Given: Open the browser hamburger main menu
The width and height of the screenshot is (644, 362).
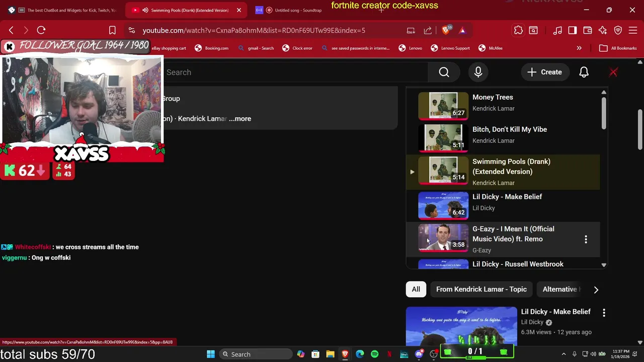Looking at the screenshot, I should [633, 30].
